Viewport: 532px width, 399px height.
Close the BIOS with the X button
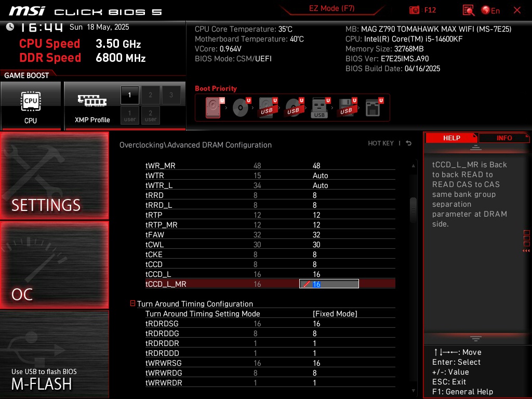point(517,10)
